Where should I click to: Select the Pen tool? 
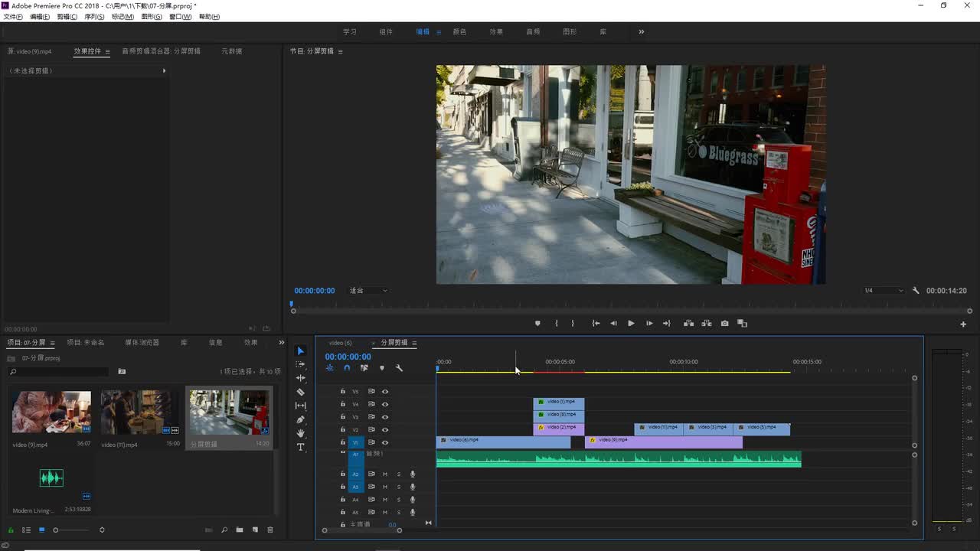300,419
